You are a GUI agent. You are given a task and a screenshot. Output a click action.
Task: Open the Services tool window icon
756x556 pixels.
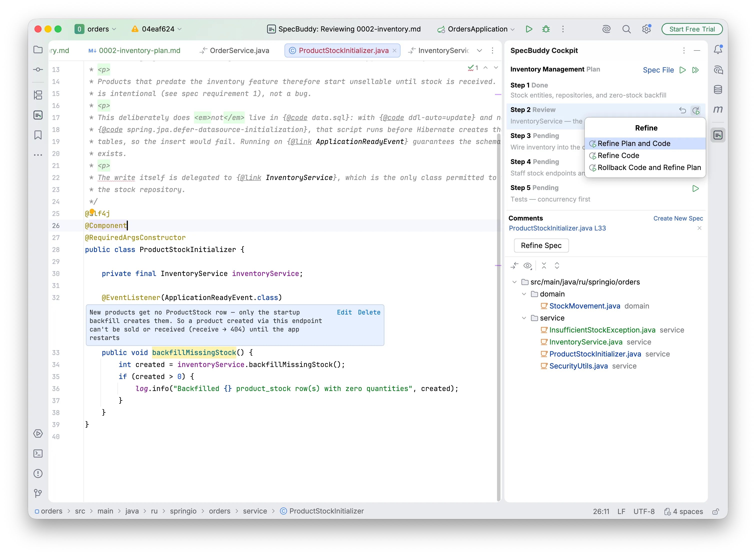(x=38, y=433)
